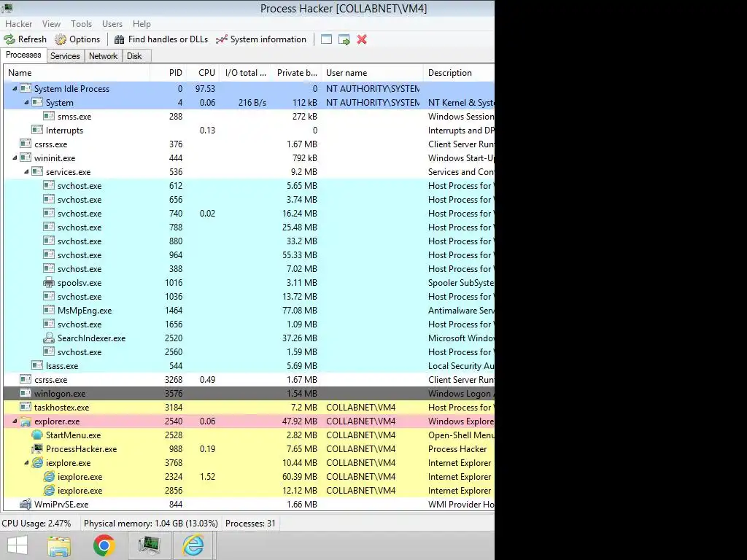Sort by the Name column header

click(77, 73)
